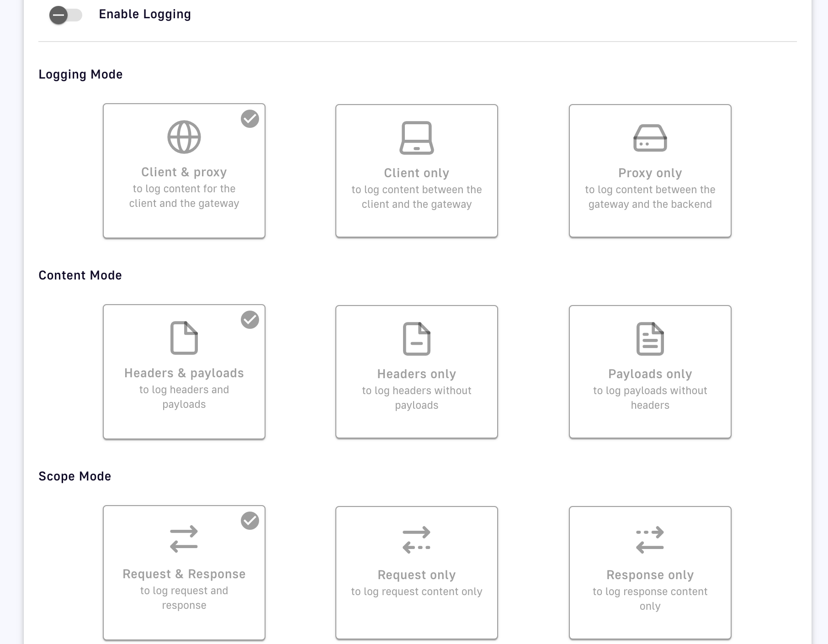Click the globe icon on Client & proxy card
Image resolution: width=828 pixels, height=644 pixels.
(184, 136)
